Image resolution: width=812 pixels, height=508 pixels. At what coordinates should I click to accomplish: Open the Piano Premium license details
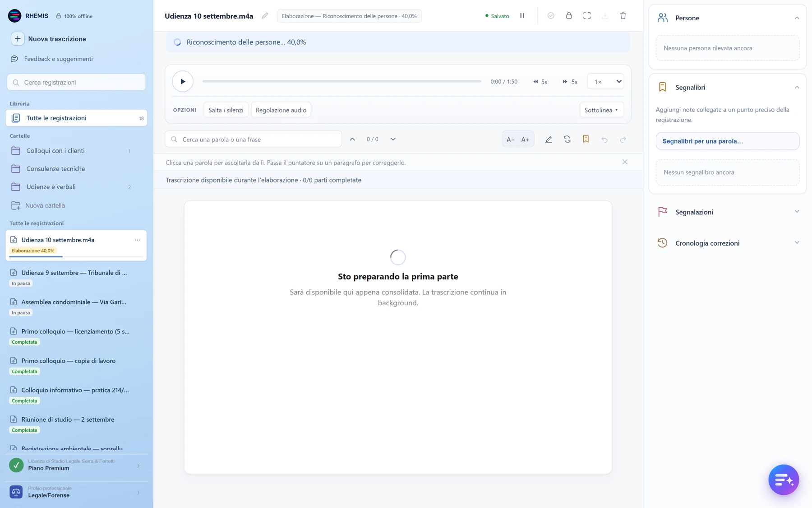(76, 465)
